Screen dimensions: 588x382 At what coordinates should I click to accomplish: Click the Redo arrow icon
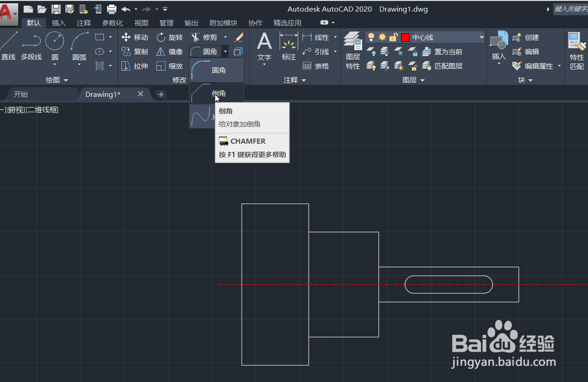[147, 9]
